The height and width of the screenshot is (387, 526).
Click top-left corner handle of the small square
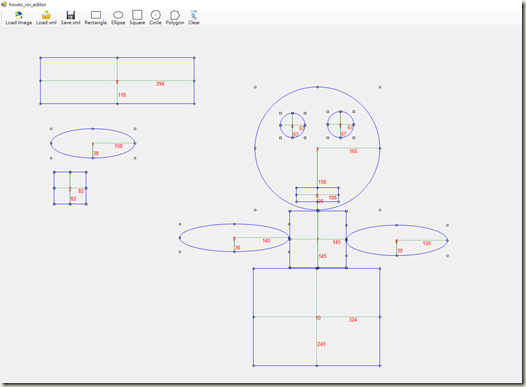click(54, 172)
